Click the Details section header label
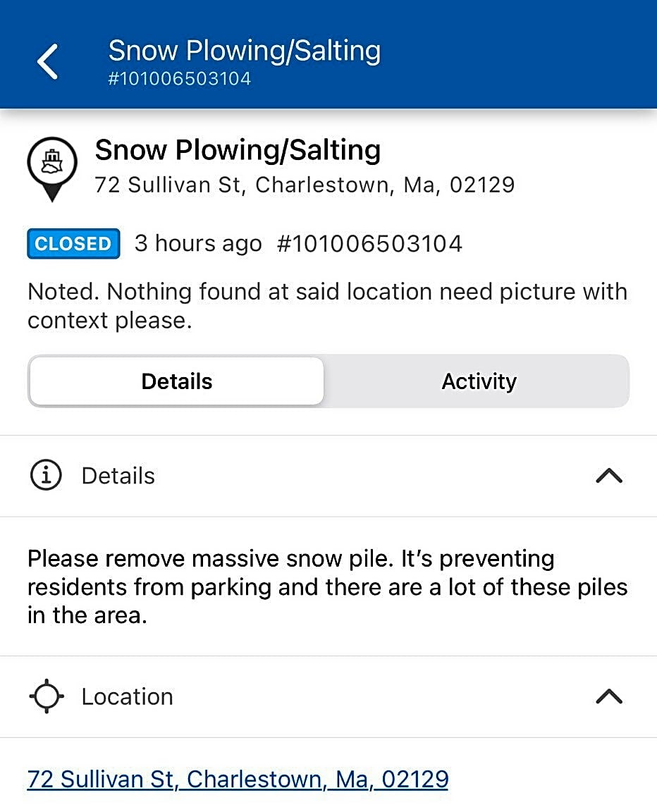Viewport: 657px width, 812px height. [118, 476]
